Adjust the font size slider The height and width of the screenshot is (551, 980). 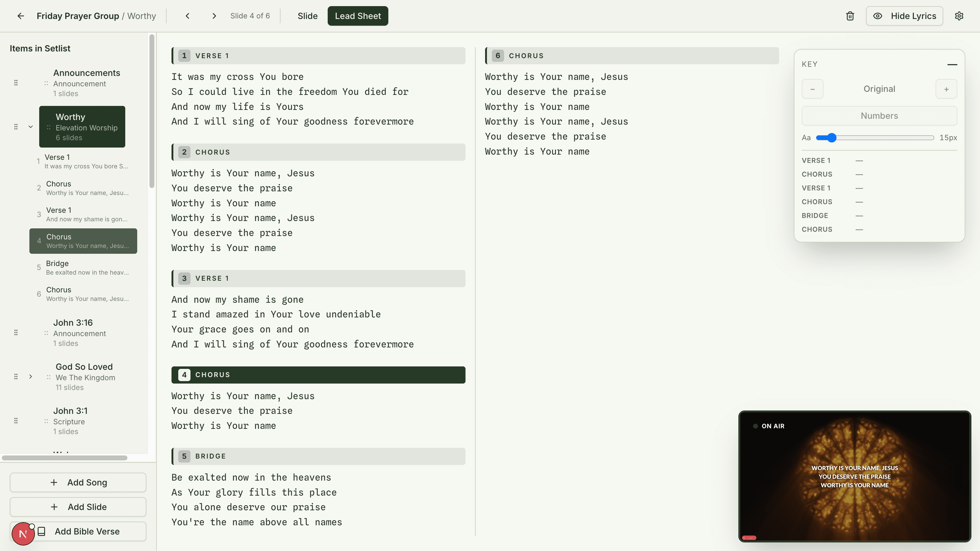[x=875, y=138]
